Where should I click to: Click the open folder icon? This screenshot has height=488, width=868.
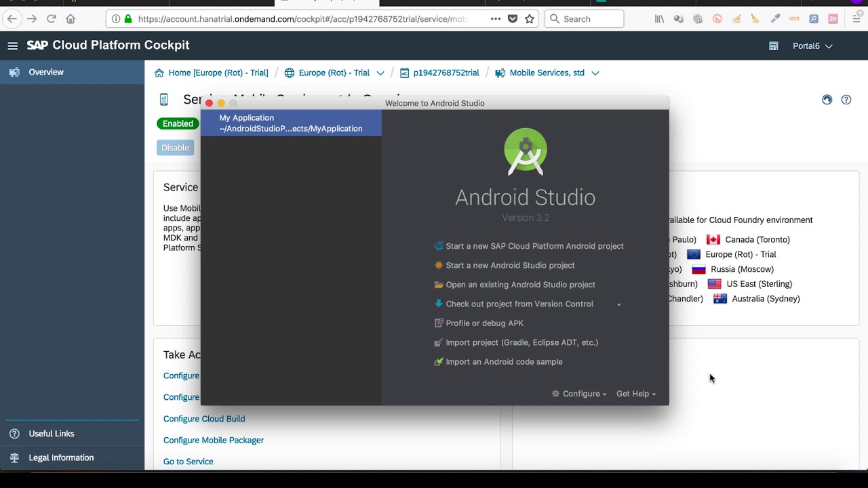pyautogui.click(x=439, y=285)
